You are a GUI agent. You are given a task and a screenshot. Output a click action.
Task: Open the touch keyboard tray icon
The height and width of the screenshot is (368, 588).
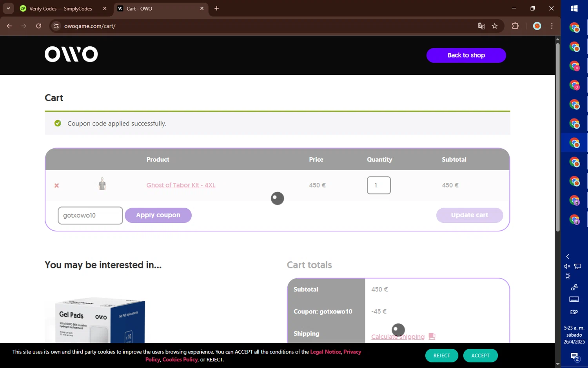pyautogui.click(x=574, y=299)
